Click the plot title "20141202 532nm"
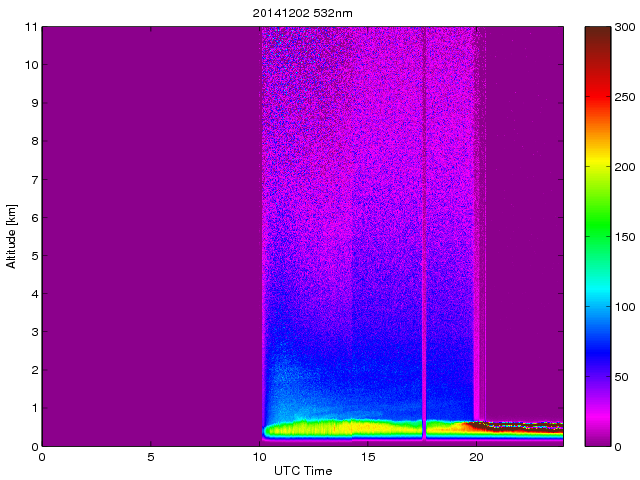640x480 pixels. point(302,13)
